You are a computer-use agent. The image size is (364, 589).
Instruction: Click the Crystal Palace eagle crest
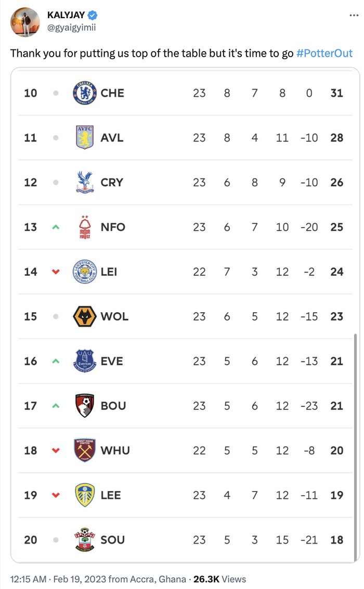point(85,183)
